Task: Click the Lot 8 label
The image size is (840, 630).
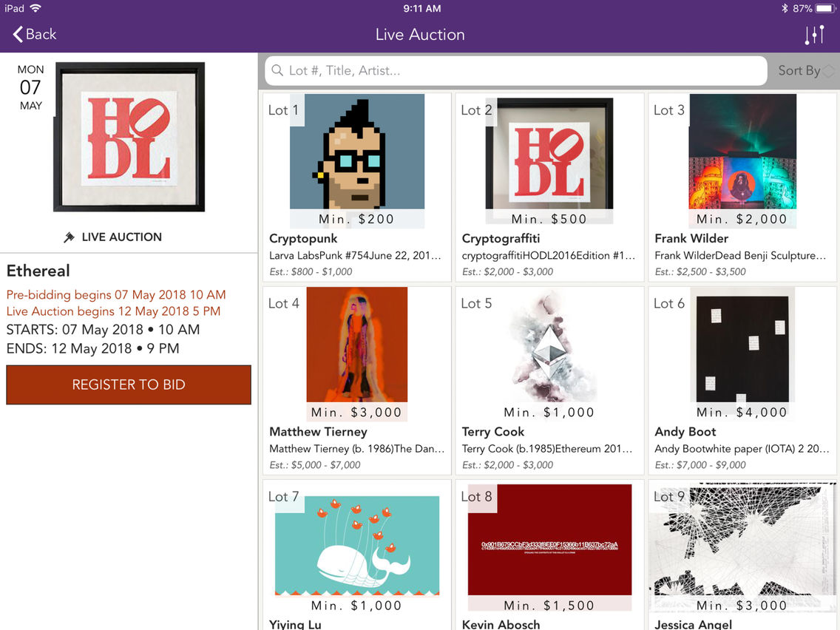Action: (476, 497)
